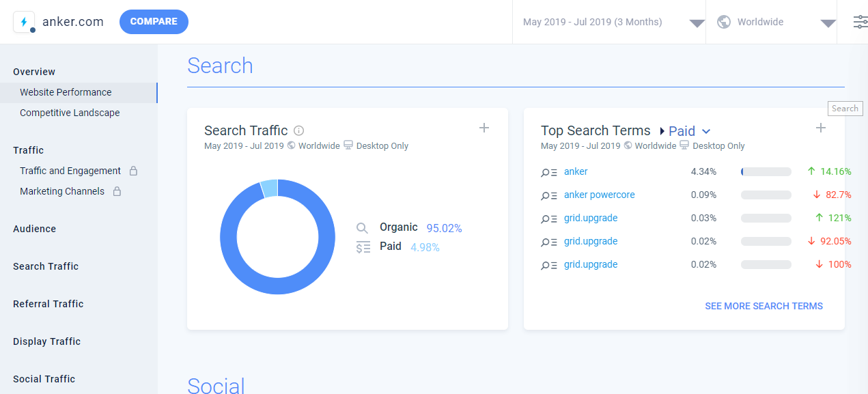Click the anker.com site logo icon
The image size is (868, 394).
(25, 22)
